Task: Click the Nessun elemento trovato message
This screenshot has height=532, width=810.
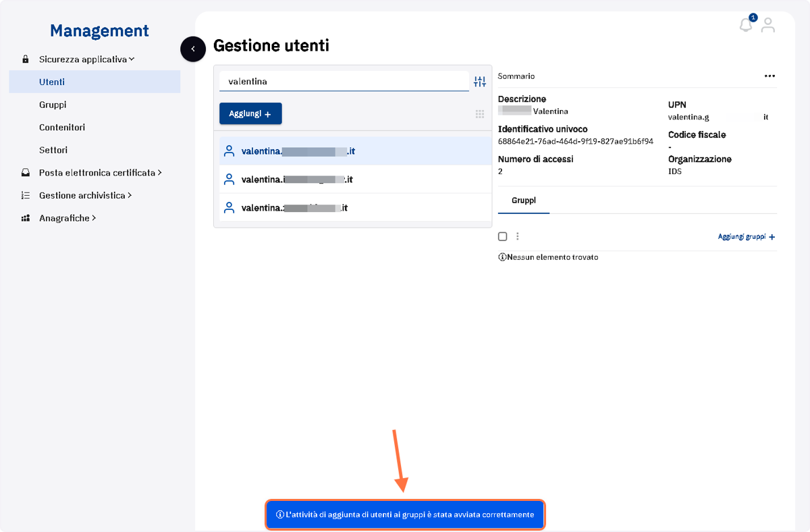Action: [x=548, y=257]
